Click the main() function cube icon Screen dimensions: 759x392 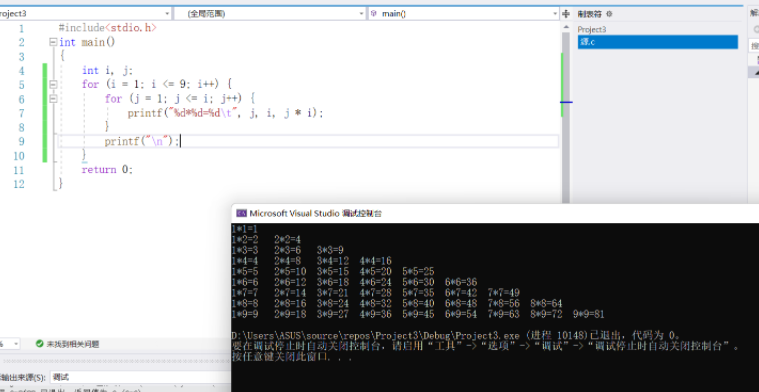pyautogui.click(x=374, y=14)
